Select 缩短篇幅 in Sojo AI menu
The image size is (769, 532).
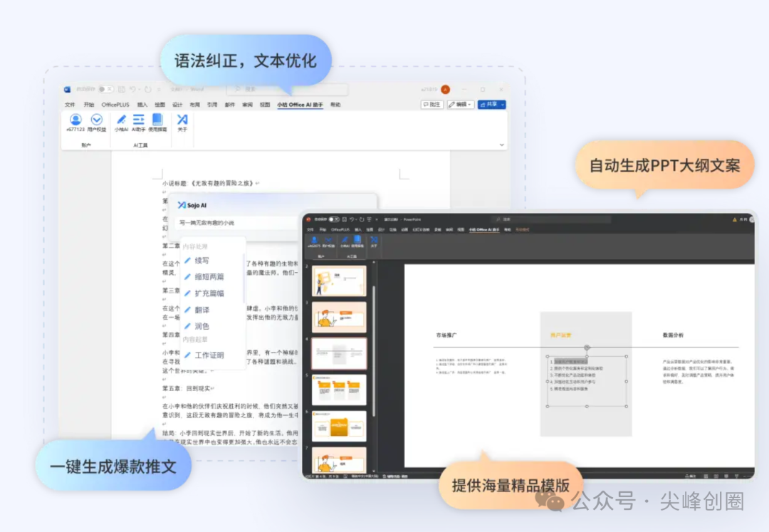tap(209, 276)
